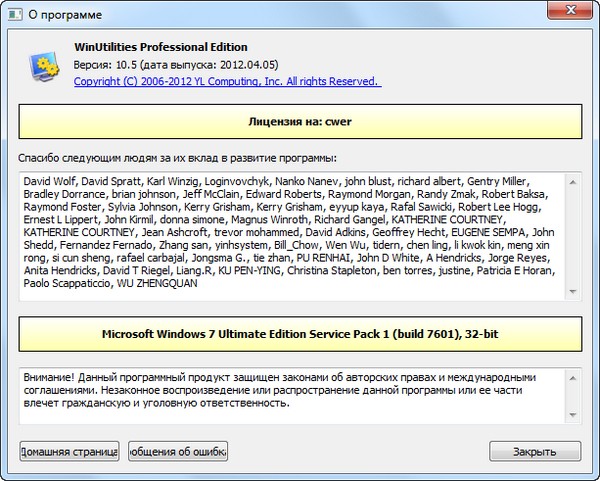Click the WinUtilities application logo icon
Screen dimensions: 600x481
tap(42, 66)
